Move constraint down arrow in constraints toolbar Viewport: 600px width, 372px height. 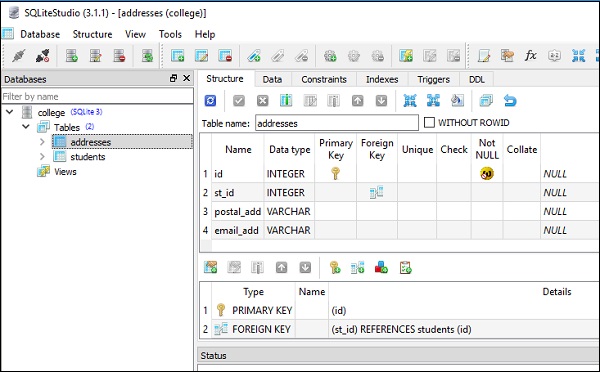click(x=305, y=267)
